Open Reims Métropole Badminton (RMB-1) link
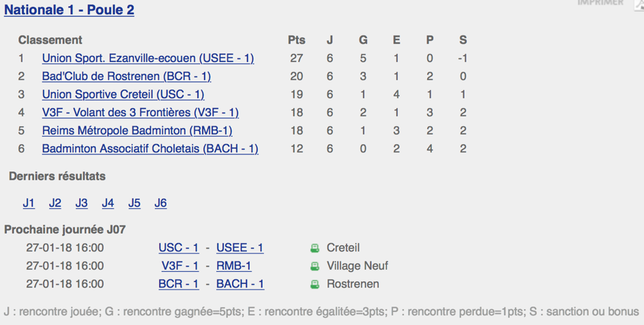Viewport: 644px width, 325px height. click(137, 130)
